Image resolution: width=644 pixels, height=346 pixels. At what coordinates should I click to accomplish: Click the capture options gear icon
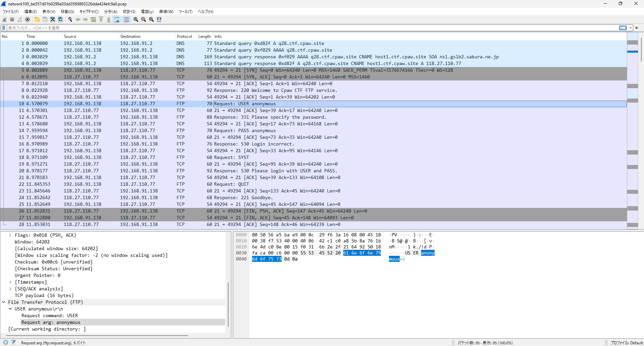[28, 19]
